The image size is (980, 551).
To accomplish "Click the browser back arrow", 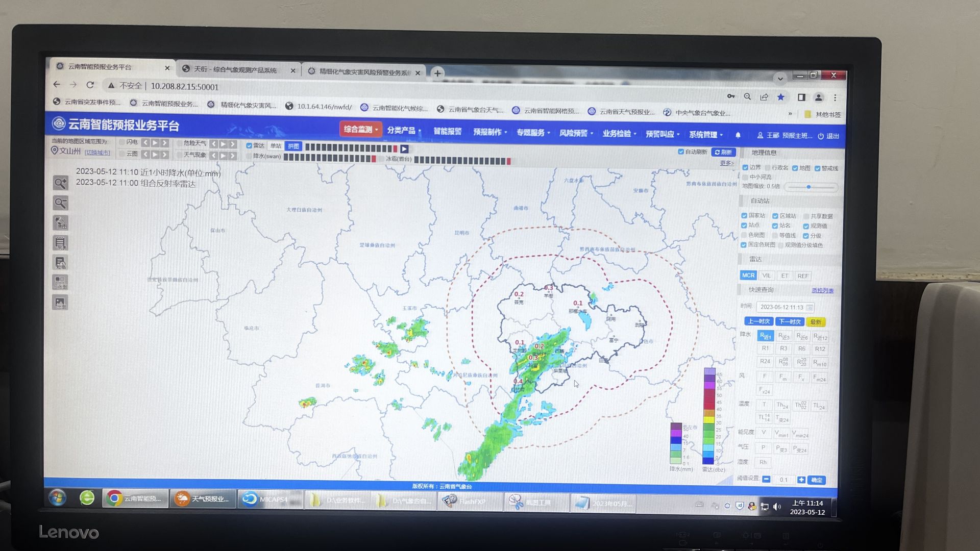I will (57, 85).
